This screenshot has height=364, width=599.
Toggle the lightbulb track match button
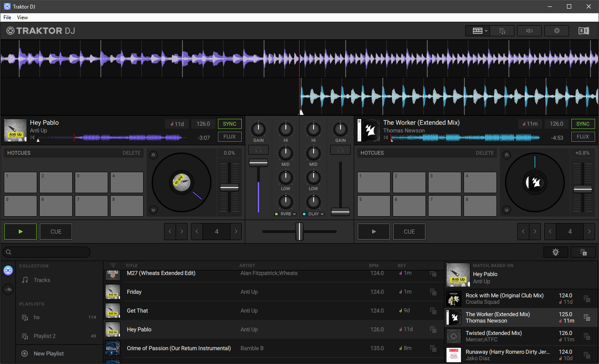point(556,252)
